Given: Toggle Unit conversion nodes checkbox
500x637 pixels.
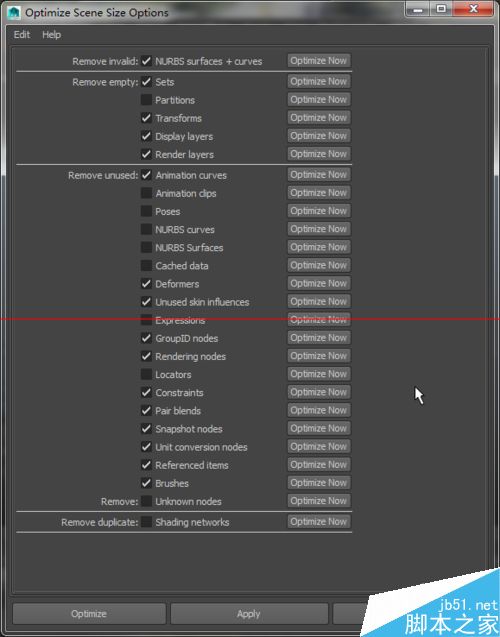Looking at the screenshot, I should click(x=146, y=447).
